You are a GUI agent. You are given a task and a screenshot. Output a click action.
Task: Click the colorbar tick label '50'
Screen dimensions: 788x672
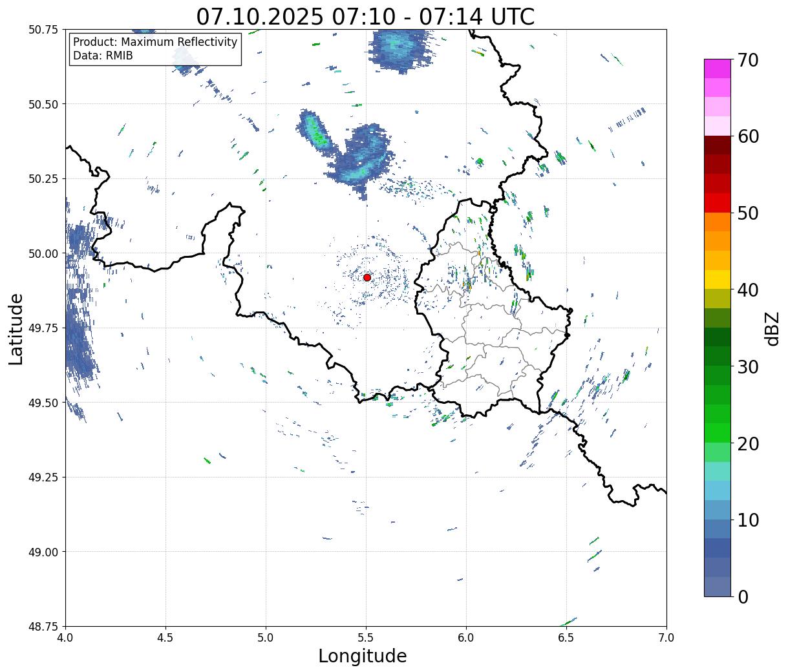[x=747, y=213]
